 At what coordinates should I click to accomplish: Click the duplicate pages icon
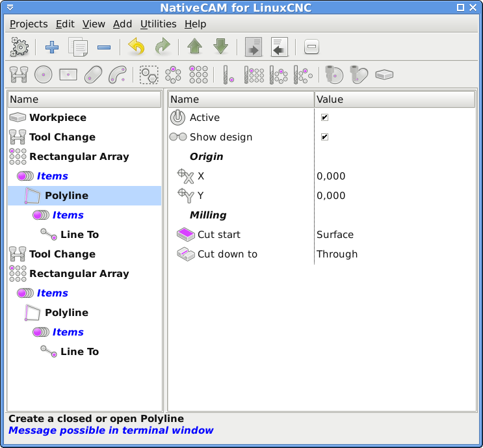[78, 47]
